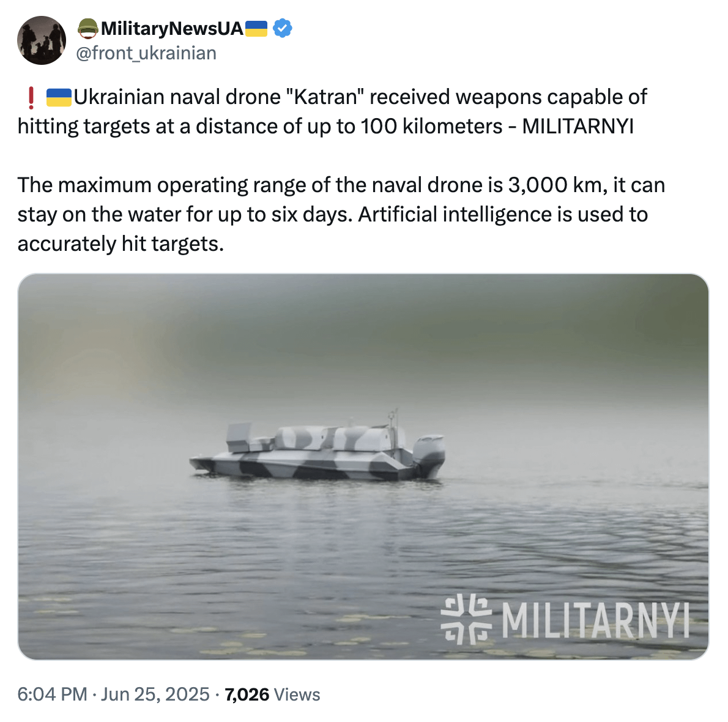This screenshot has width=728, height=722.
Task: Click the helmet emoji before MilitaryNewsUA
Action: [x=87, y=28]
